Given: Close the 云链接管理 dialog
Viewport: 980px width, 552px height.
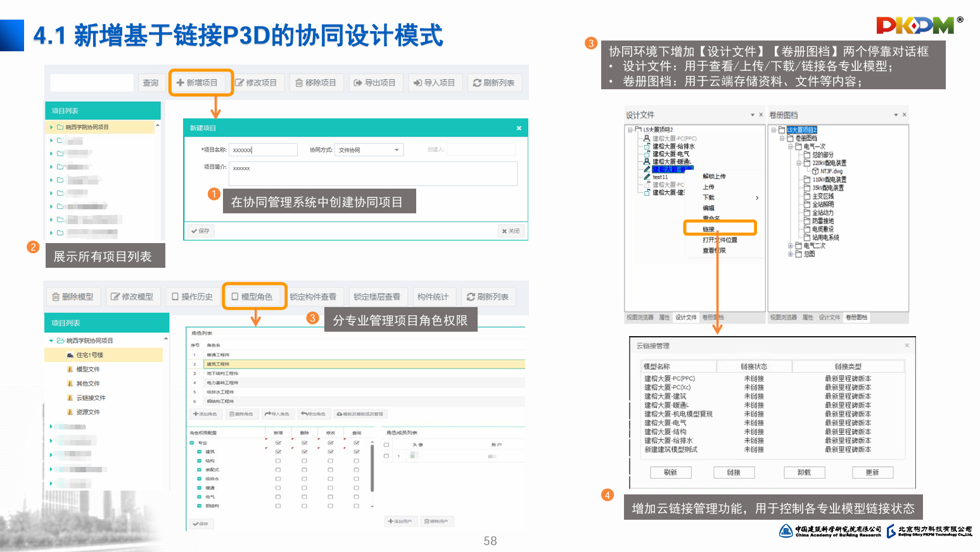Looking at the screenshot, I should point(907,346).
